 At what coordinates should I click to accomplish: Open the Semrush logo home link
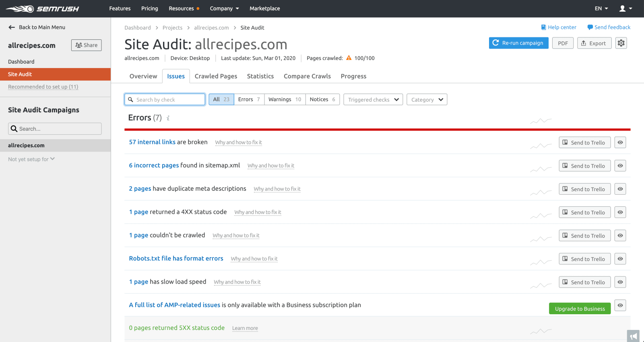[42, 8]
